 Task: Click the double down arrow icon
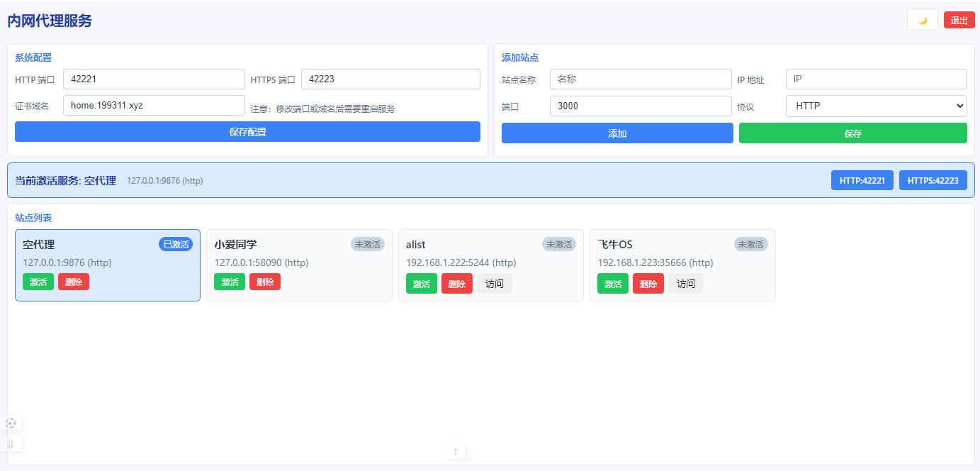coord(11,445)
